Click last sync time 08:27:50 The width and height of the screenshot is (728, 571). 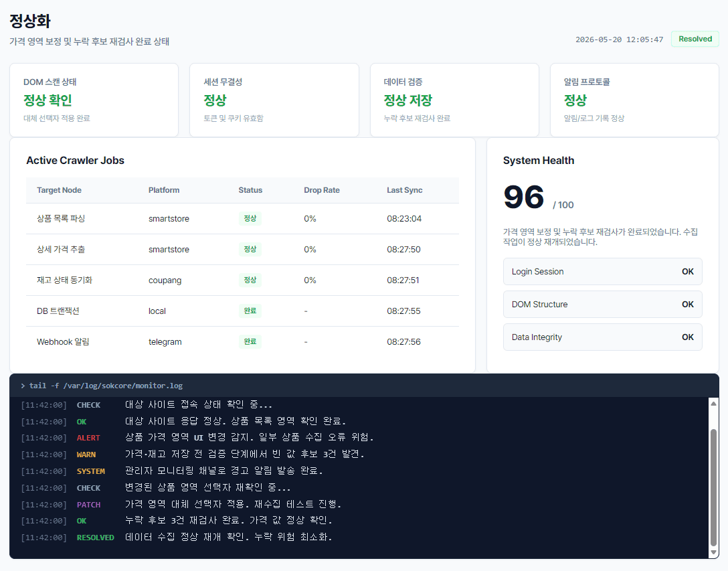pos(403,249)
